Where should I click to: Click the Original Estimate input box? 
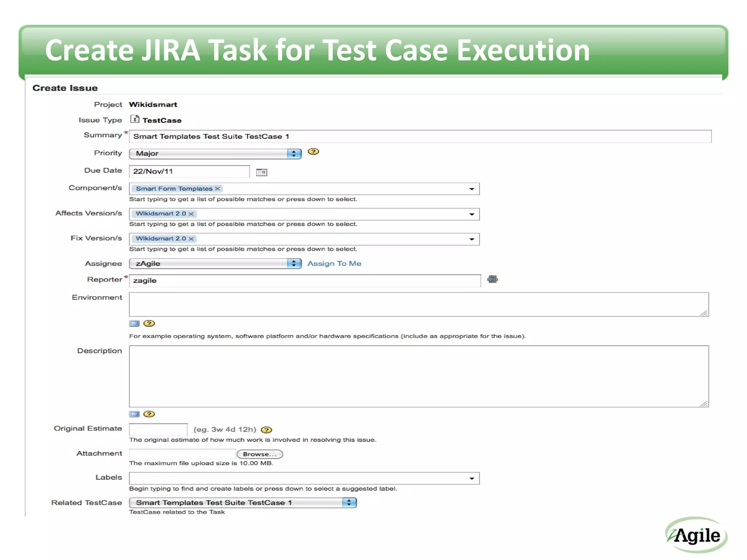click(158, 429)
